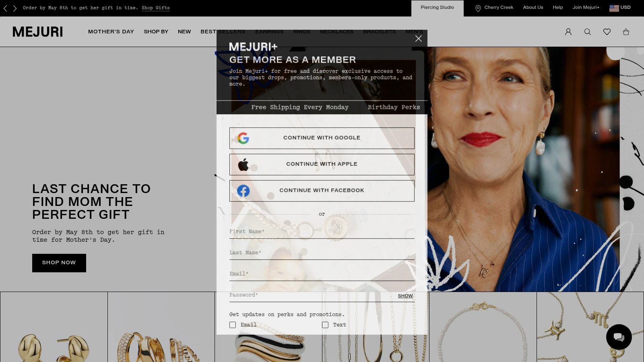
Task: Open the Best Sellers menu
Action: tap(223, 32)
